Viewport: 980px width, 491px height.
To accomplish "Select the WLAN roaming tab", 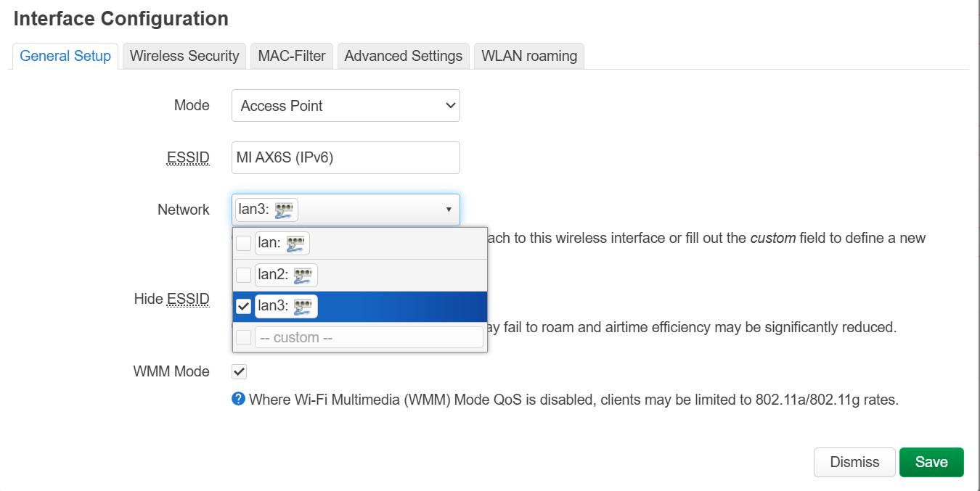I will (x=529, y=56).
